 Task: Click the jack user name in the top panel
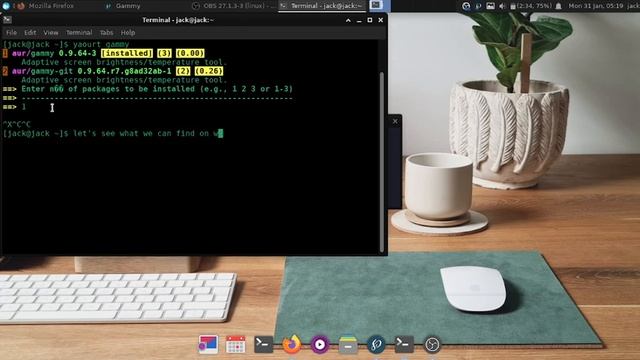pyautogui.click(x=633, y=6)
